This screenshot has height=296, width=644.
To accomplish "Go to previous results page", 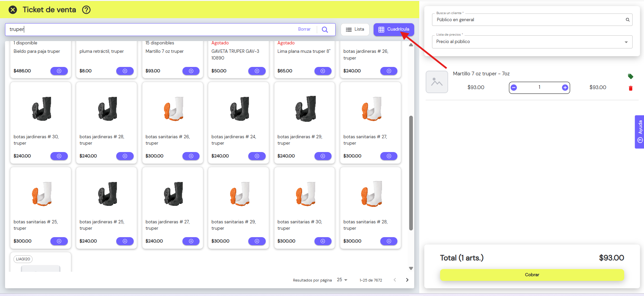I will [x=395, y=280].
